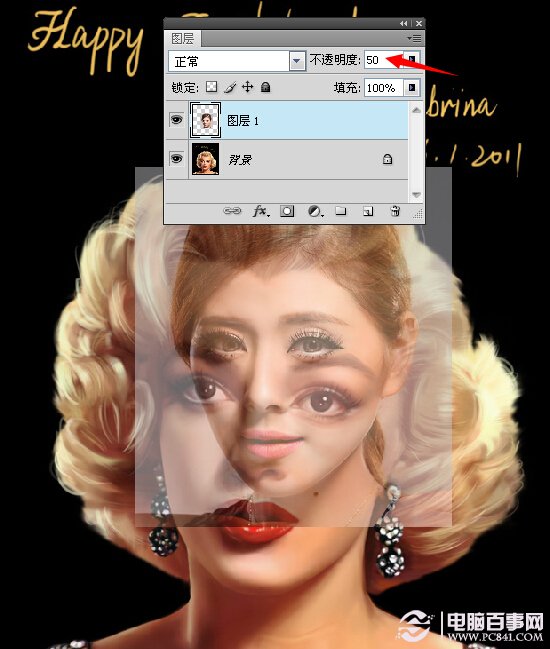Lock transparent pixels icon

tap(211, 87)
